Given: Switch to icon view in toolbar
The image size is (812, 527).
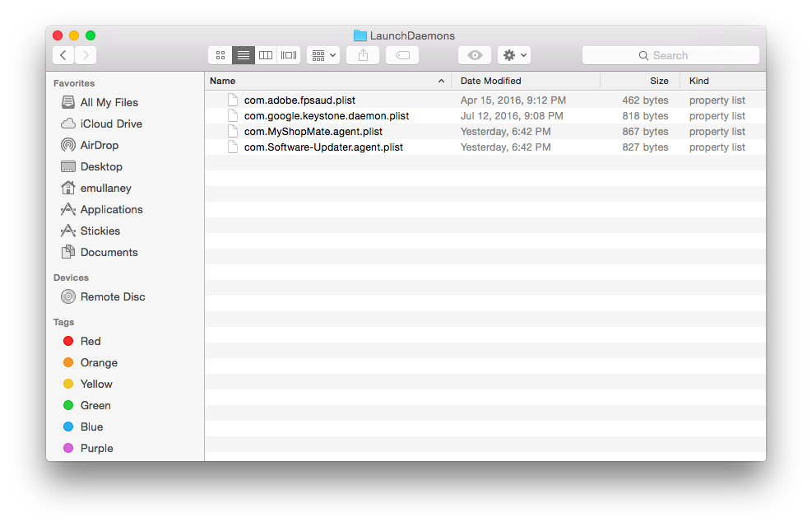Looking at the screenshot, I should point(220,55).
